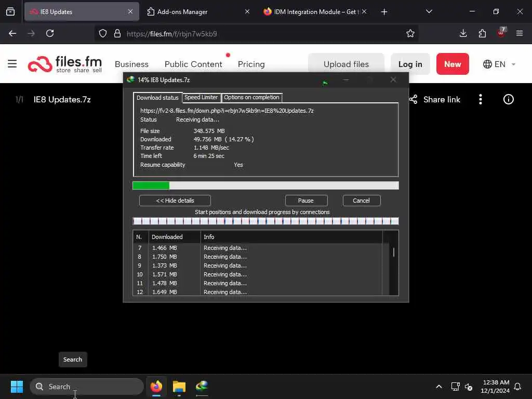This screenshot has height=399, width=532.
Task: Click the Log in button
Action: (410, 64)
